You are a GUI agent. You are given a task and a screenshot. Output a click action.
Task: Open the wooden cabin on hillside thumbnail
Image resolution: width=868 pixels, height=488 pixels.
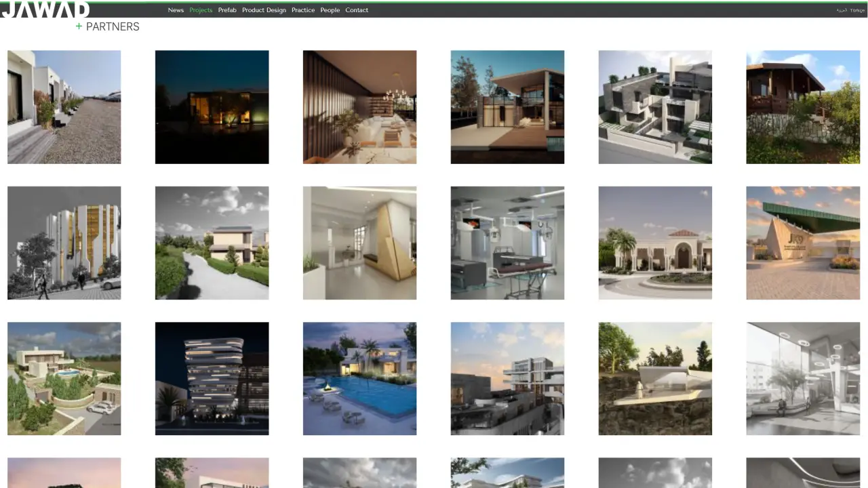point(803,107)
